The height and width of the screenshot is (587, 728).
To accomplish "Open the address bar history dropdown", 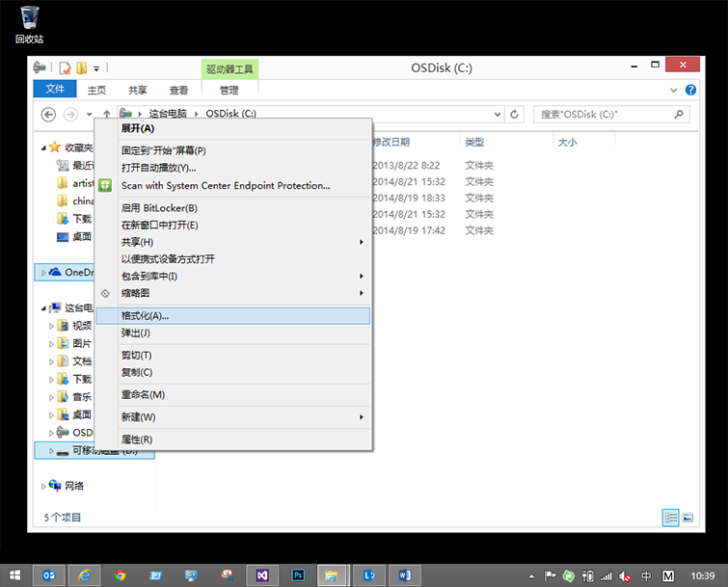I will pyautogui.click(x=498, y=114).
